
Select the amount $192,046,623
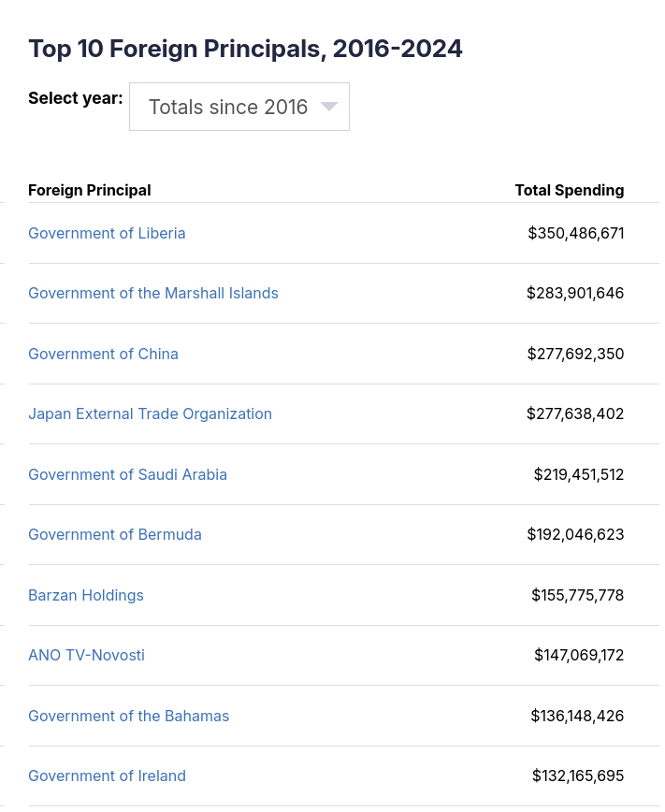click(x=576, y=534)
